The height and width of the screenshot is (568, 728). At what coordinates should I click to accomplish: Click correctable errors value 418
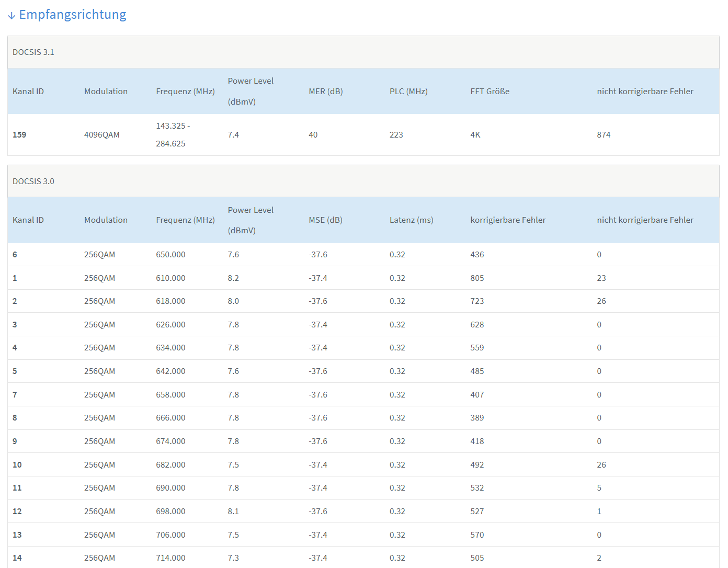point(477,441)
